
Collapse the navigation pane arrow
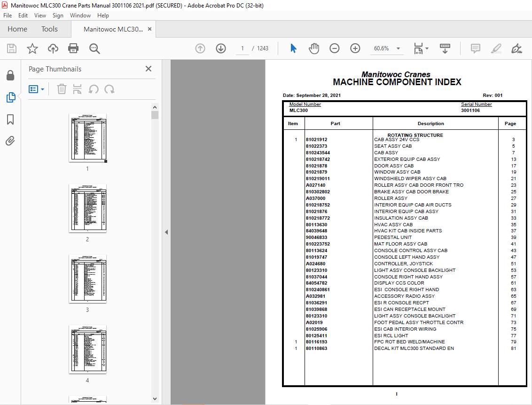166,232
